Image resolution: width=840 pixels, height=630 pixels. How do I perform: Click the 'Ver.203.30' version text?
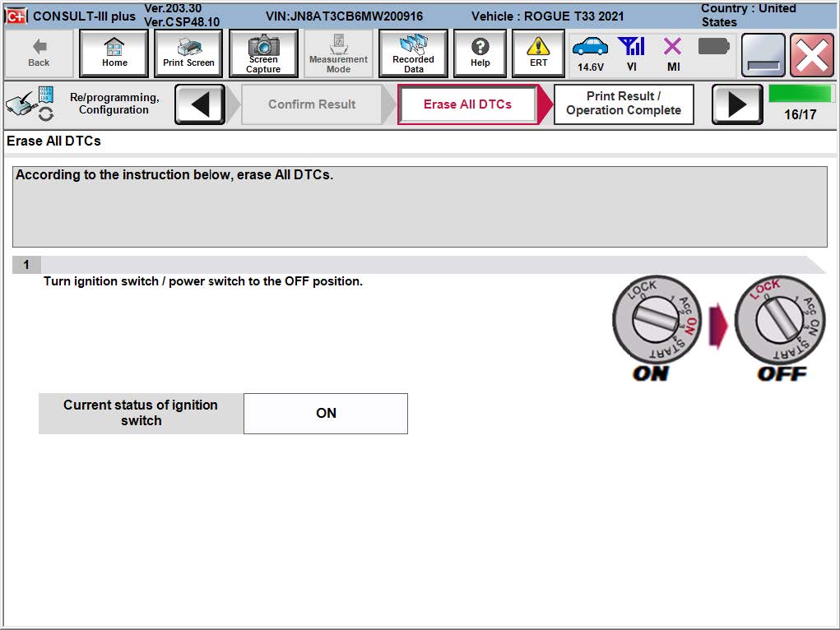173,8
